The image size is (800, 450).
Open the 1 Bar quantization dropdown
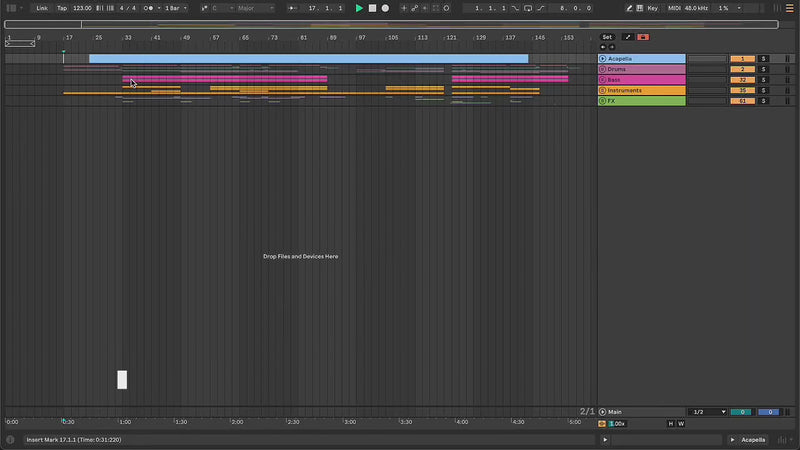tap(177, 8)
